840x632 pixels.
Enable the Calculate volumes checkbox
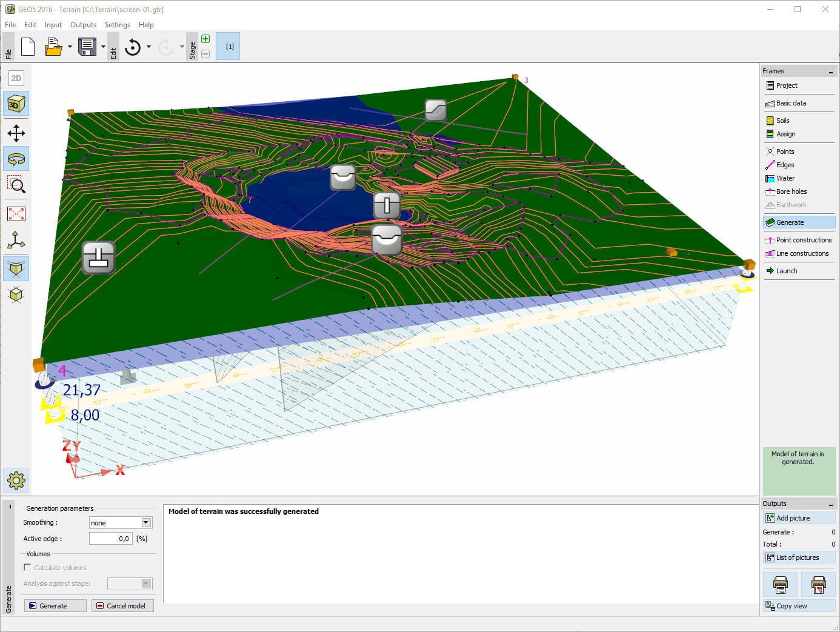coord(27,567)
